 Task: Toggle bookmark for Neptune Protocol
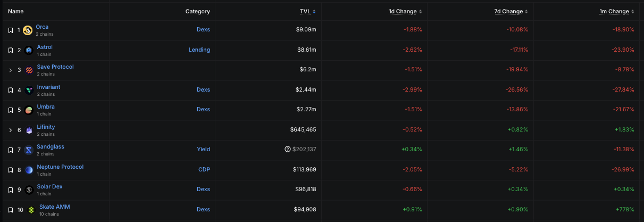11,170
